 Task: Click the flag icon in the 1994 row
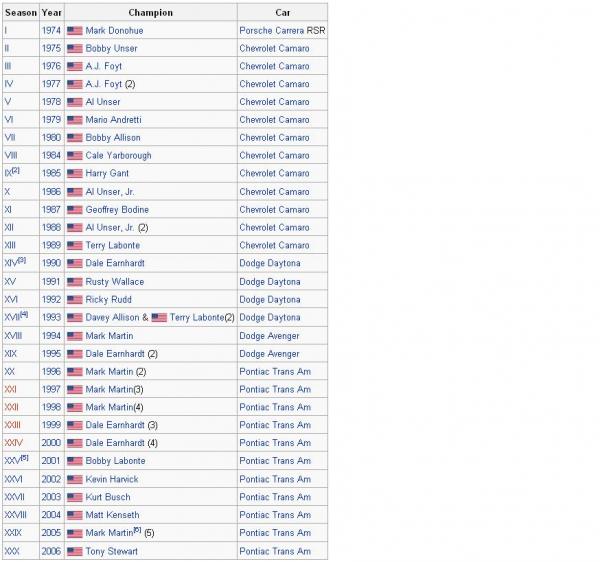pyautogui.click(x=75, y=336)
